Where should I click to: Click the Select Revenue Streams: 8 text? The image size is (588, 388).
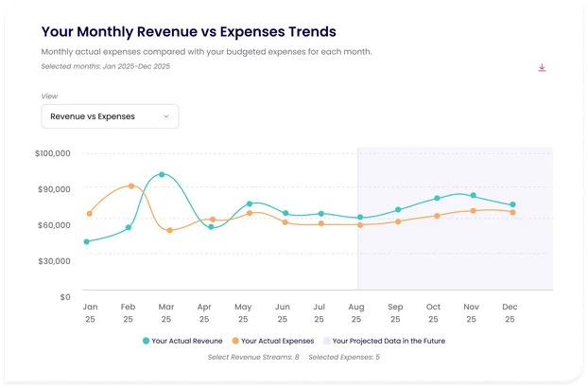[253, 357]
